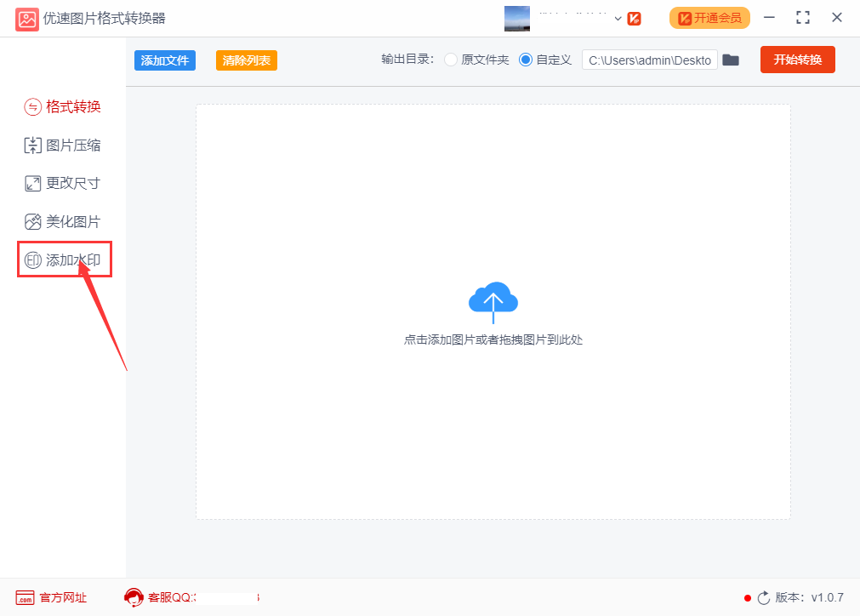Select the 原文件夹 output option
This screenshot has height=616, width=860.
coord(450,60)
